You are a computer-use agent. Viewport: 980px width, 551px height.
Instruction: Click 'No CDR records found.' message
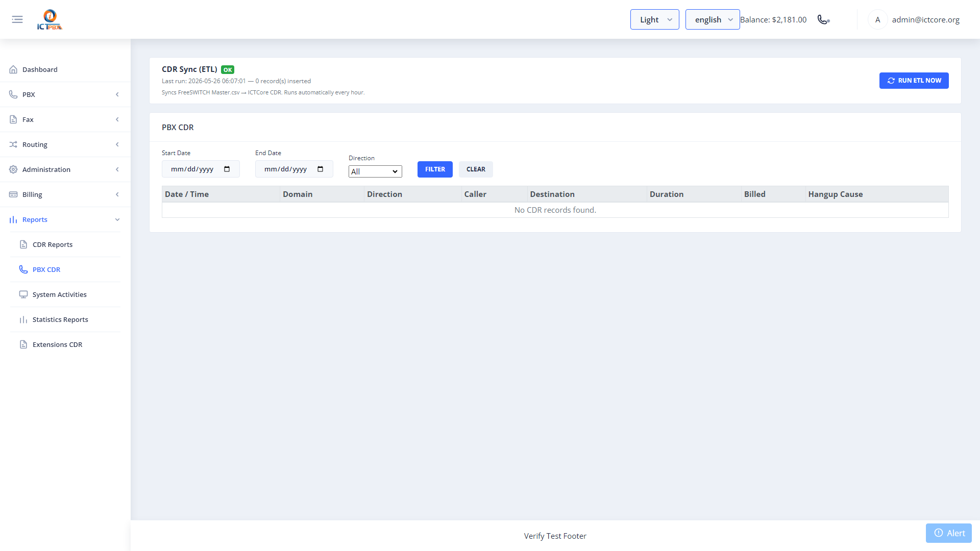555,210
